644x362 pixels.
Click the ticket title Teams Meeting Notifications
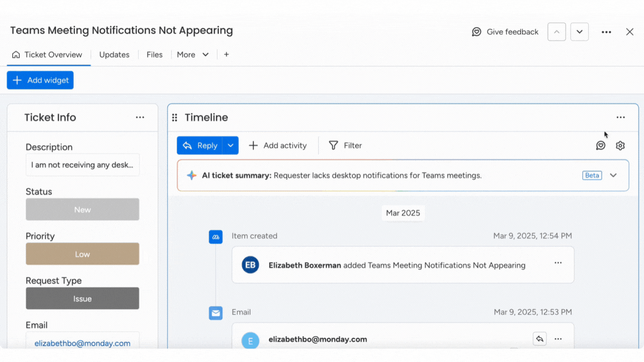point(121,30)
